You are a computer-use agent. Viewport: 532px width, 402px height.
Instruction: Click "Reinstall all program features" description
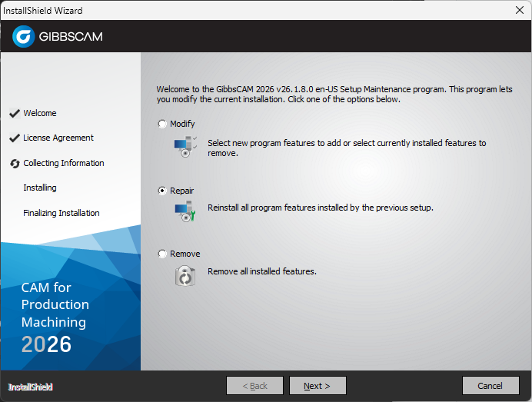tap(321, 208)
